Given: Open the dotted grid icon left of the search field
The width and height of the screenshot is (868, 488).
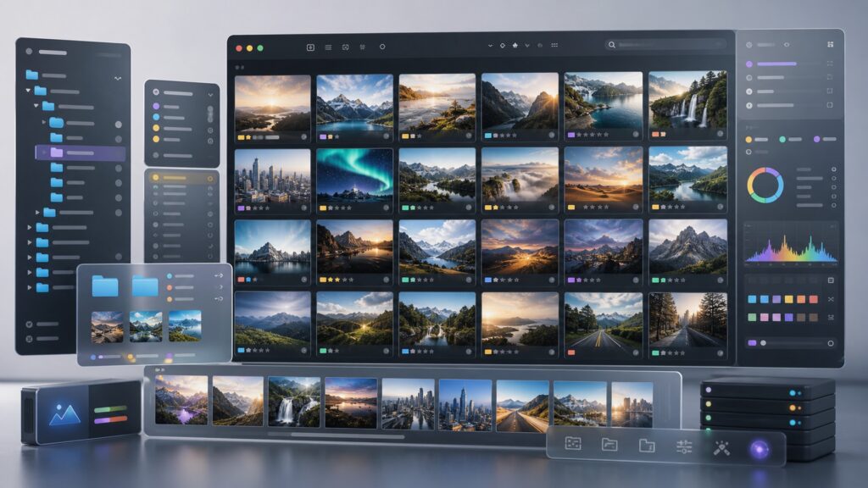Looking at the screenshot, I should click(x=554, y=46).
